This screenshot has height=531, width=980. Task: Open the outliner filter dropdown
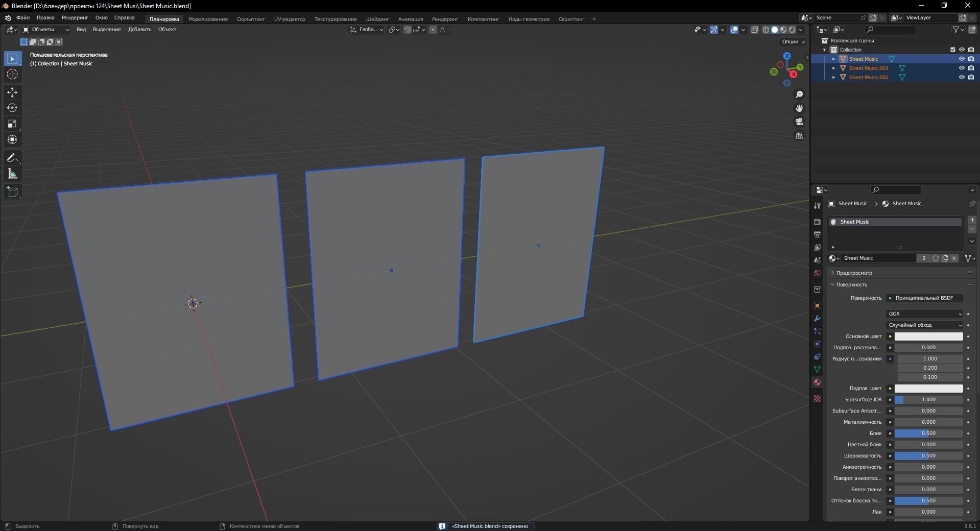pos(959,30)
